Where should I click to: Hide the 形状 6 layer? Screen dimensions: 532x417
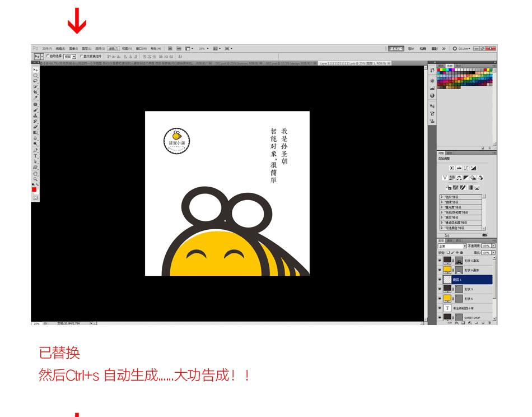pos(440,299)
